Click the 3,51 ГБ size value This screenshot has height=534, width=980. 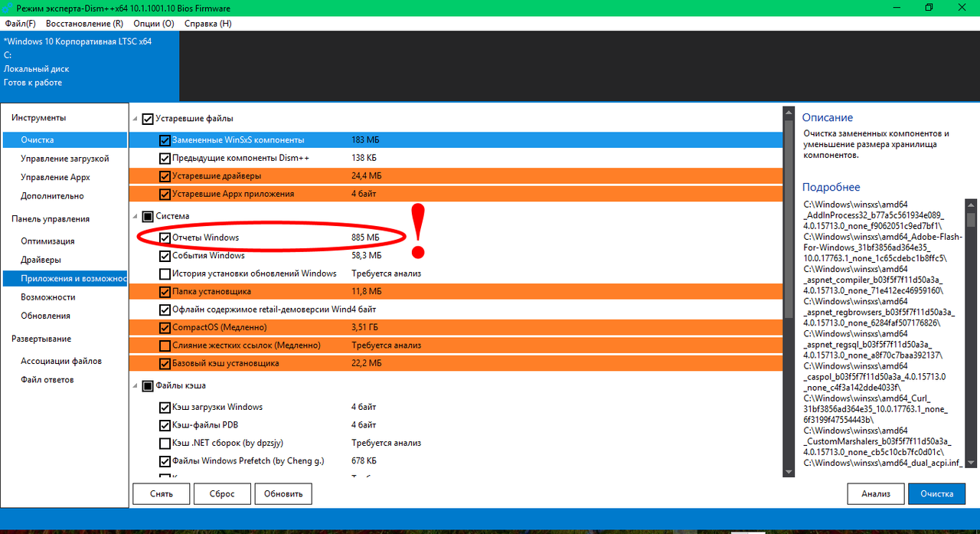[x=364, y=328]
